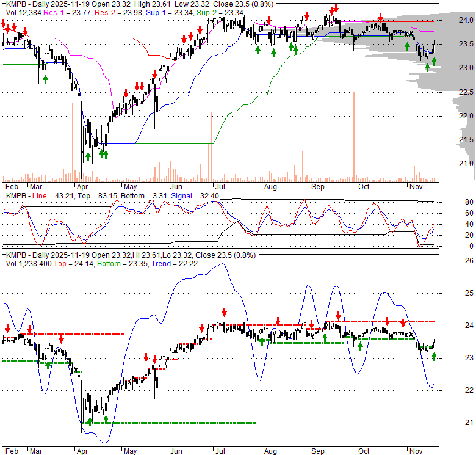The image size is (476, 455).
Task: Click the 'Vol 1,238,400' text in bottom chart
Action: point(29,264)
